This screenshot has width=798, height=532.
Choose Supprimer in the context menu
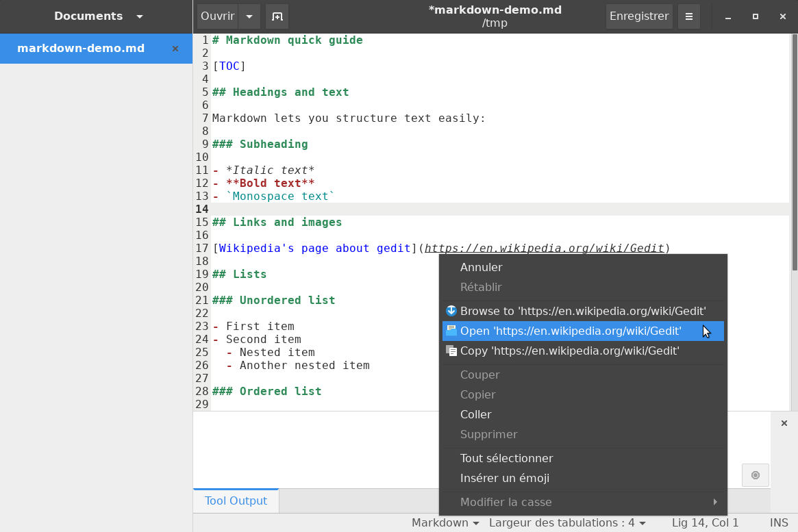(x=583, y=434)
